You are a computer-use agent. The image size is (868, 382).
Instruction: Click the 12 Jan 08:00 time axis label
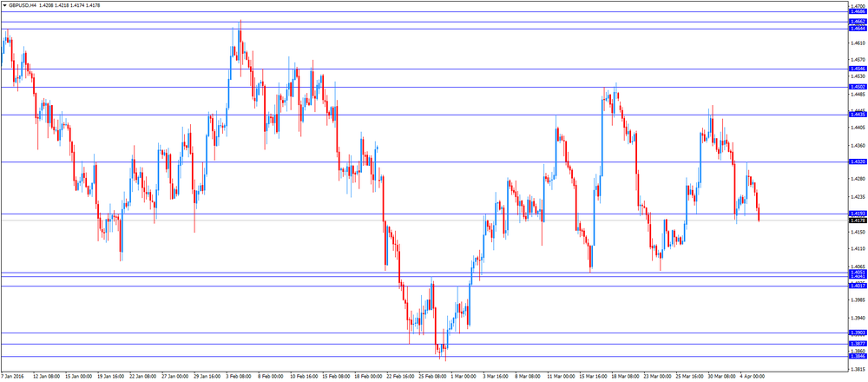(45, 377)
